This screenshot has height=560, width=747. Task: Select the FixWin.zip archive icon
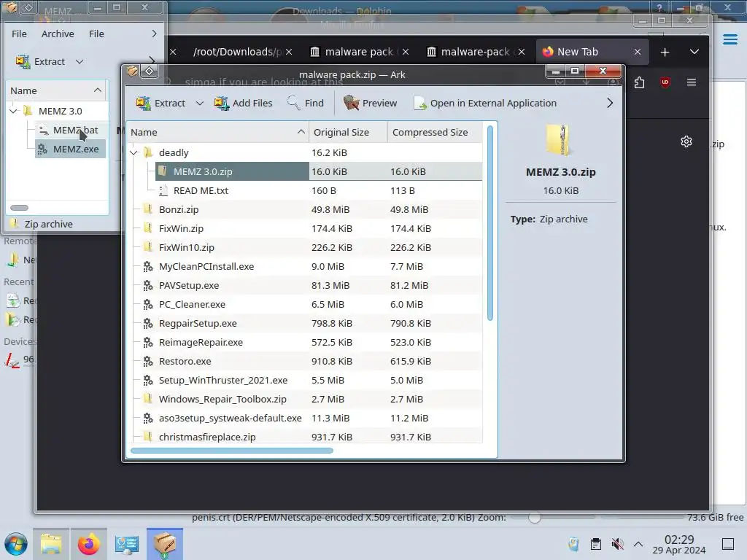pyautogui.click(x=148, y=228)
